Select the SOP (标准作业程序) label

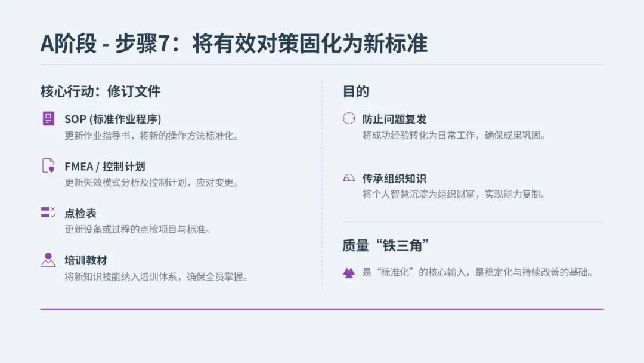pos(113,119)
